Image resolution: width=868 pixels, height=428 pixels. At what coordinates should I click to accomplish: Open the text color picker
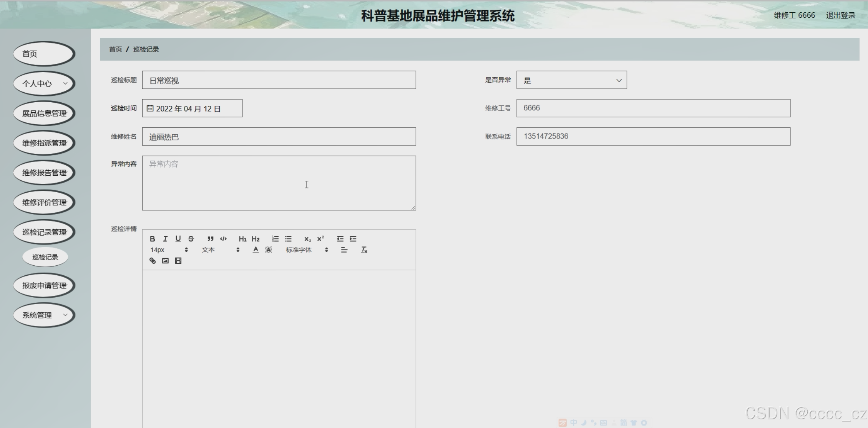256,250
